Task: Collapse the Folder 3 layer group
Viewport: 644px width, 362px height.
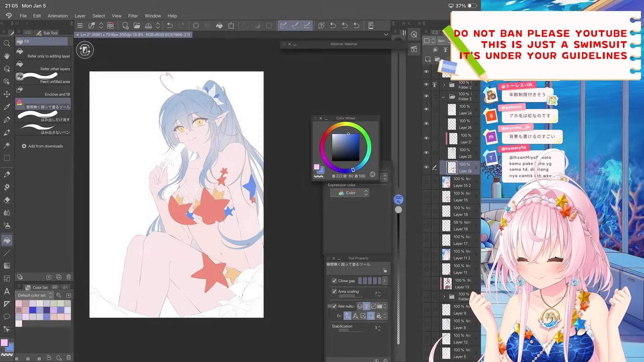Action: [x=443, y=97]
